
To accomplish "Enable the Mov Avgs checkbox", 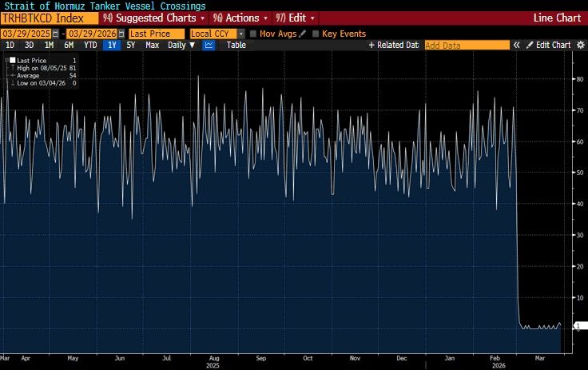I will (x=253, y=34).
